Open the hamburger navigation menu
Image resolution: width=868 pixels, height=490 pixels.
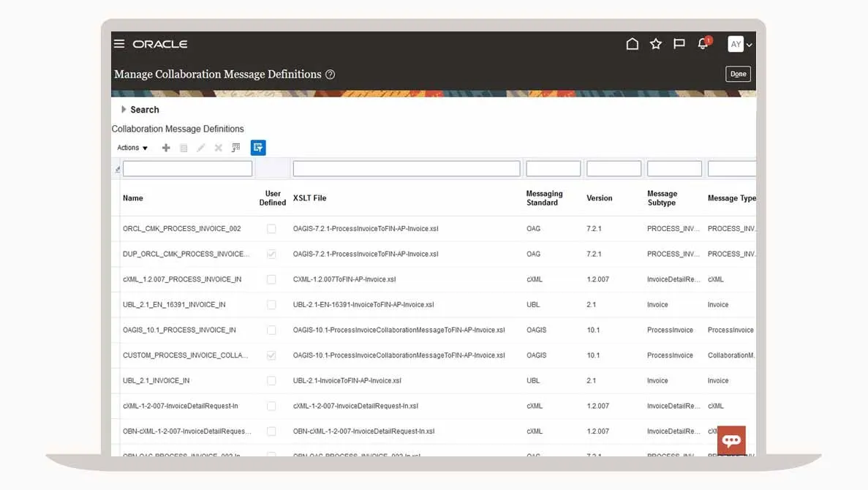pyautogui.click(x=119, y=44)
